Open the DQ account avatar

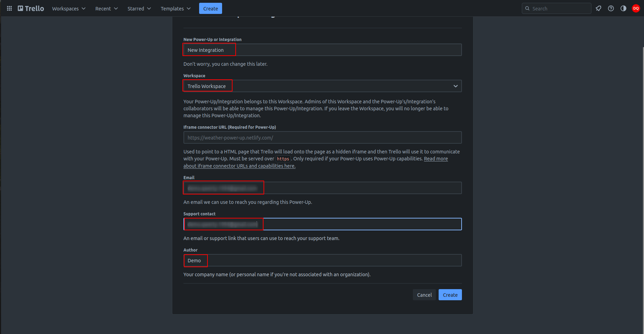636,8
